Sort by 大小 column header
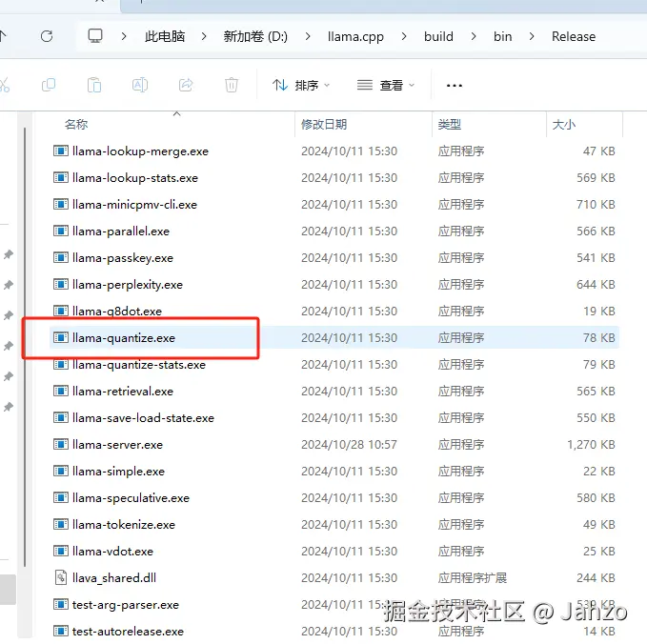The image size is (647, 644). (x=564, y=124)
